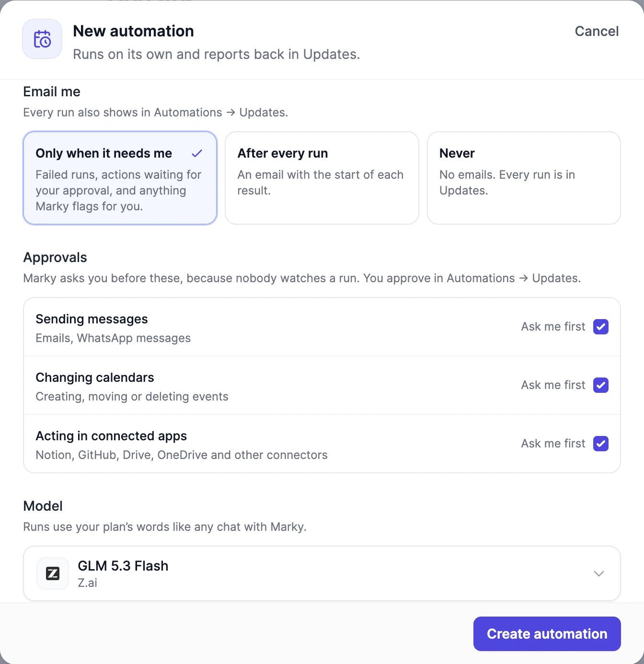
Task: Click the Cancel button
Action: point(597,31)
